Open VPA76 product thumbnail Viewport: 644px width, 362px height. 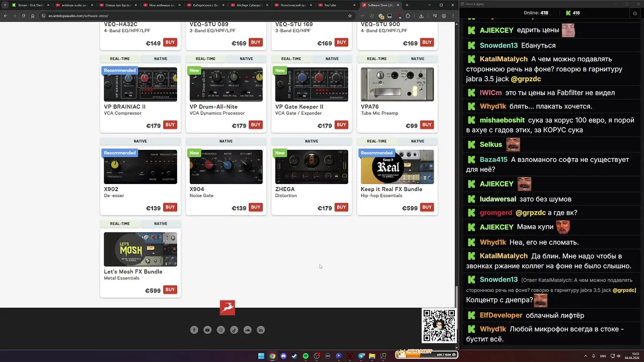pyautogui.click(x=397, y=84)
